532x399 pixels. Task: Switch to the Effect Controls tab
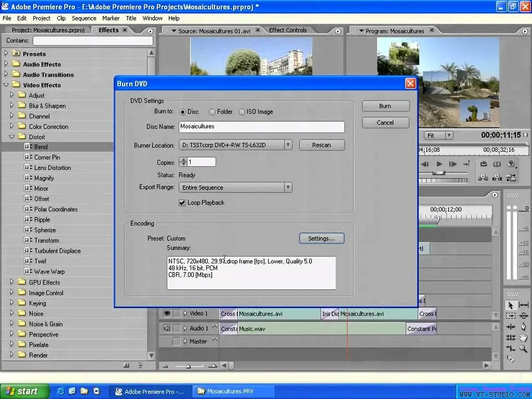point(288,30)
